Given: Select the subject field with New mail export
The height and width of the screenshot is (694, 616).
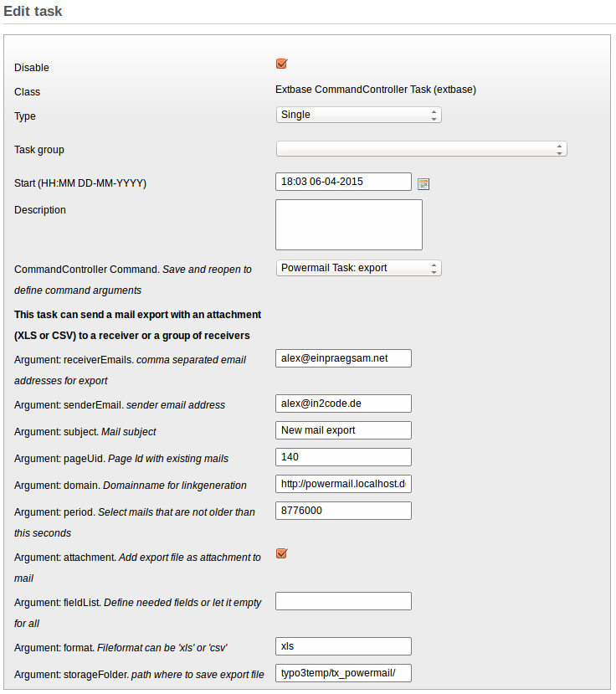Looking at the screenshot, I should (x=343, y=430).
